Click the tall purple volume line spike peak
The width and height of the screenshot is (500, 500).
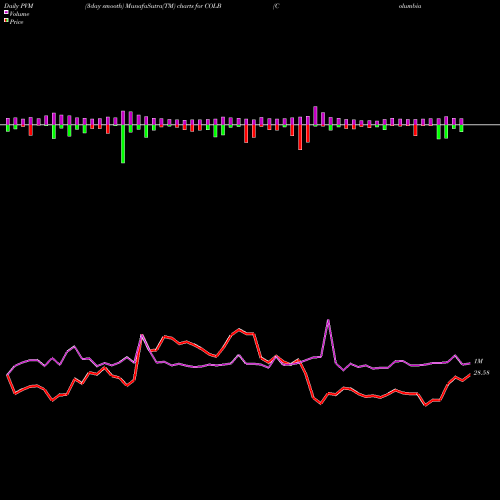(x=328, y=321)
